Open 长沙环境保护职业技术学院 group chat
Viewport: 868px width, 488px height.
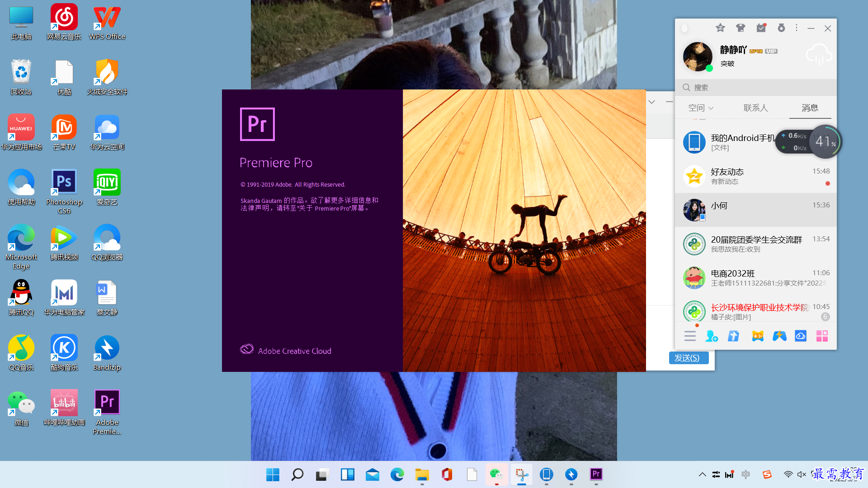pyautogui.click(x=755, y=309)
